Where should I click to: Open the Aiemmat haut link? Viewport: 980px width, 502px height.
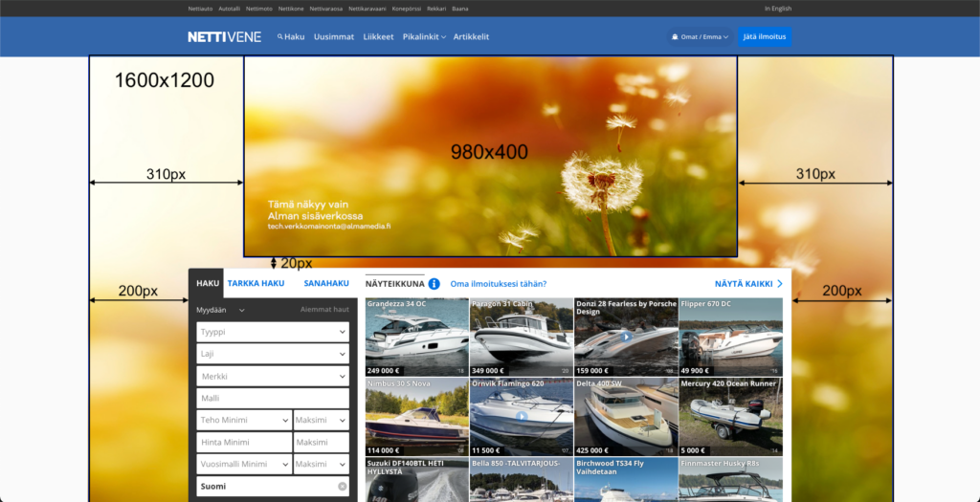point(324,310)
